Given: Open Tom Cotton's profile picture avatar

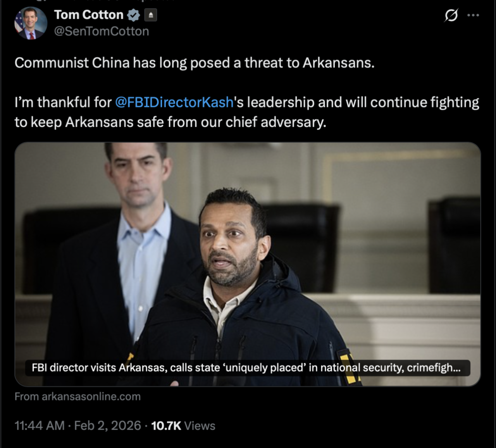Looking at the screenshot, I should coord(31,23).
